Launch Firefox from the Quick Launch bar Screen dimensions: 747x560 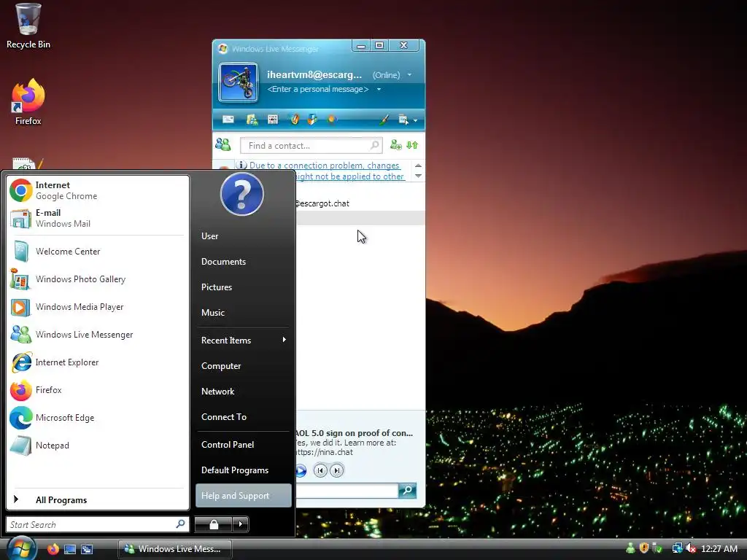pyautogui.click(x=53, y=549)
